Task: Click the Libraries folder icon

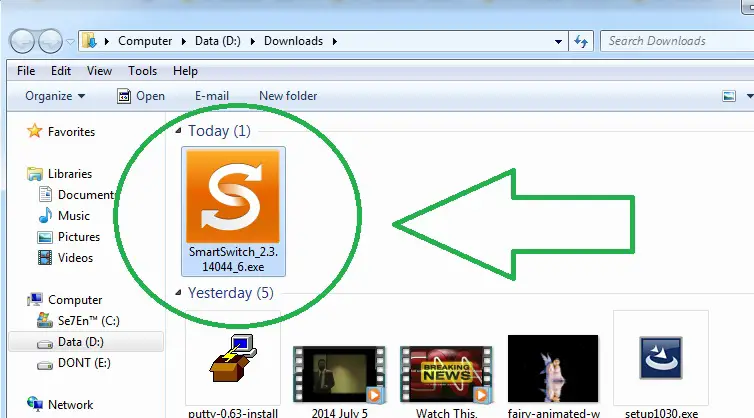Action: [35, 174]
